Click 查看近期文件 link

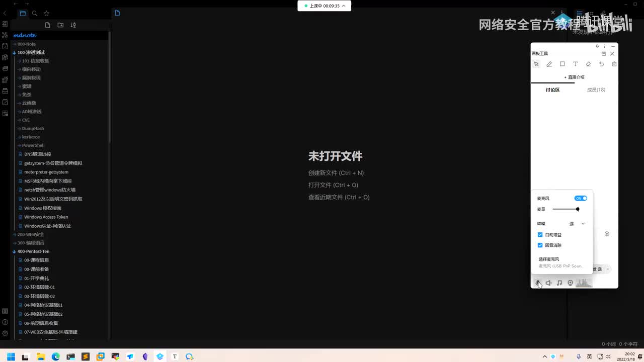click(x=339, y=197)
